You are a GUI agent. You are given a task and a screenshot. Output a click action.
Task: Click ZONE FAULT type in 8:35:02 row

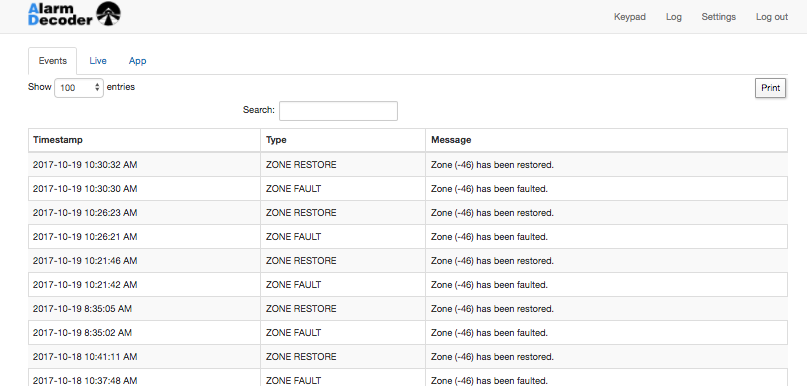coord(293,333)
